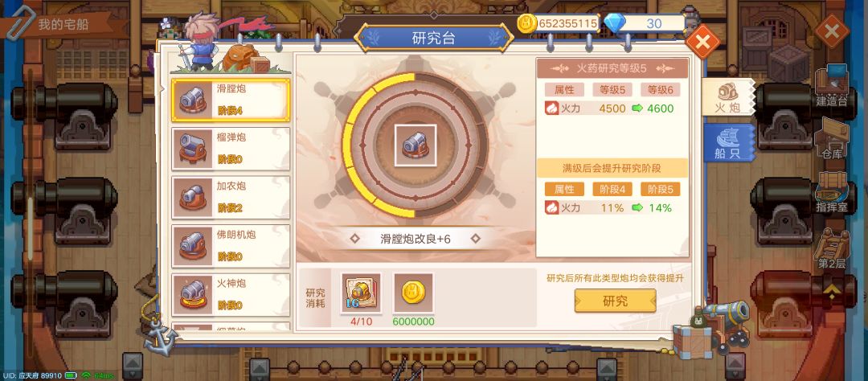The image size is (868, 381).
Task: Pick 佛朗机炮 cannon entry
Action: pos(231,247)
